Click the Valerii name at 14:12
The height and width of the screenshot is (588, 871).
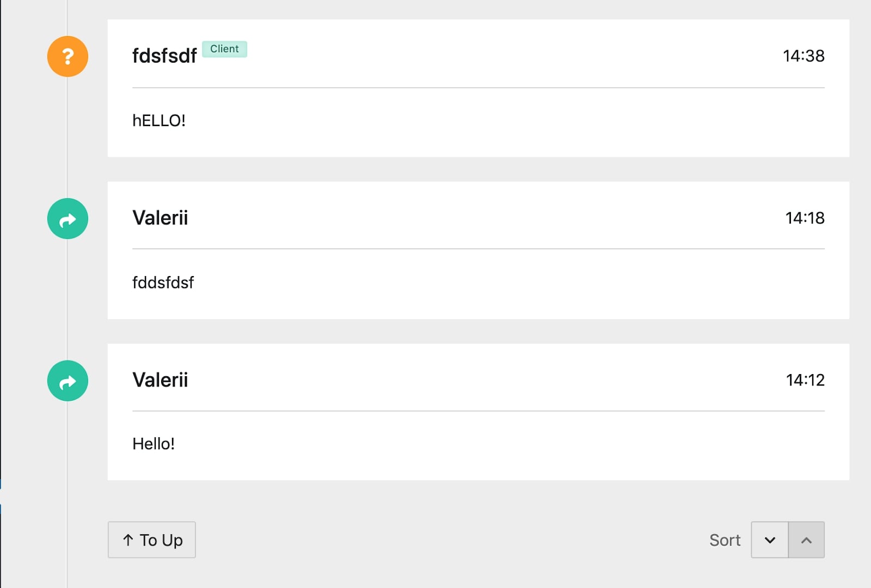pos(160,380)
